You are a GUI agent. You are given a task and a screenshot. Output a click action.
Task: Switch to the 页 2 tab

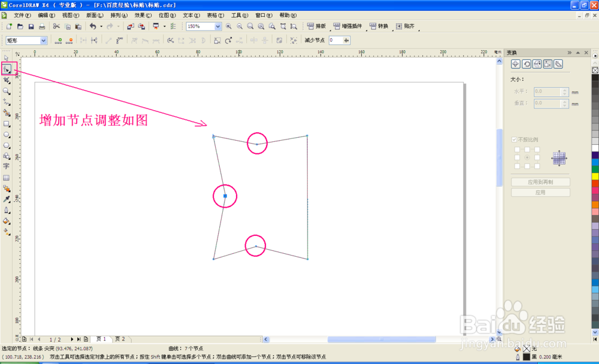coord(119,338)
